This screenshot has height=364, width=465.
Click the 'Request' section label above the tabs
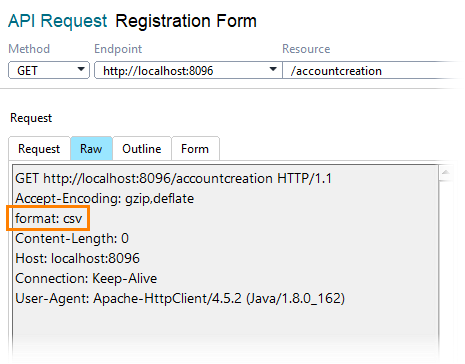click(x=31, y=118)
